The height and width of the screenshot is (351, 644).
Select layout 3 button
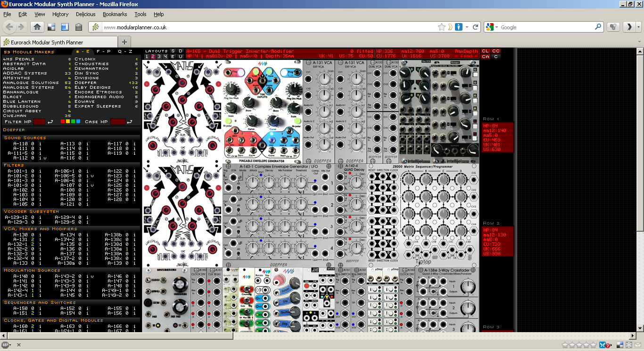coord(159,57)
